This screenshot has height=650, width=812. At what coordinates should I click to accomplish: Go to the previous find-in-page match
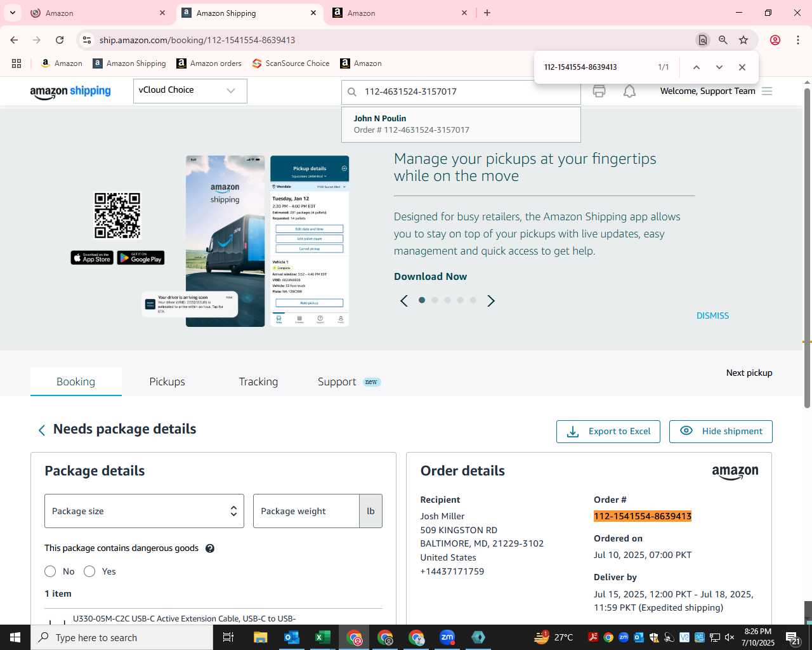point(696,67)
